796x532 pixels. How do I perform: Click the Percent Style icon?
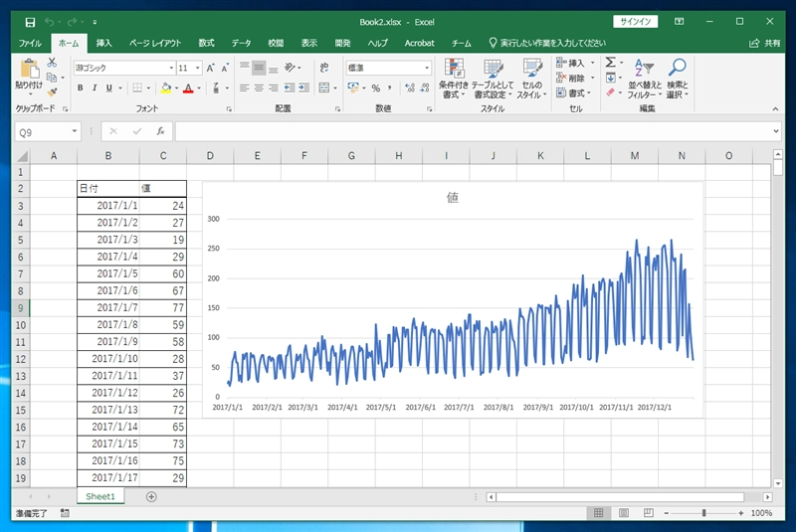pos(376,88)
